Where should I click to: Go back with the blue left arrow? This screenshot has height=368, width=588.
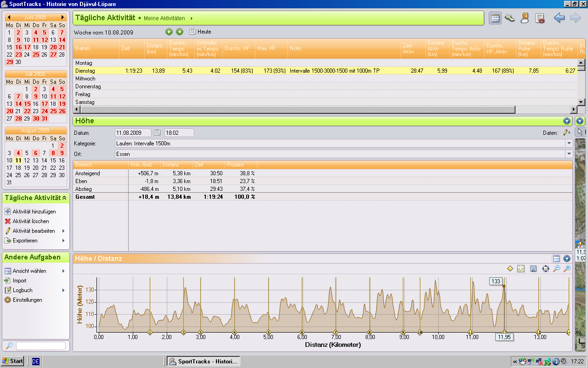559,18
